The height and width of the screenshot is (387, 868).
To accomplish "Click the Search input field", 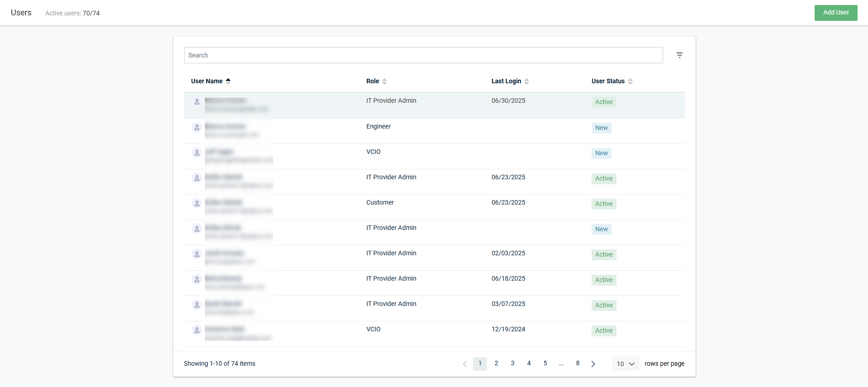I will 423,55.
